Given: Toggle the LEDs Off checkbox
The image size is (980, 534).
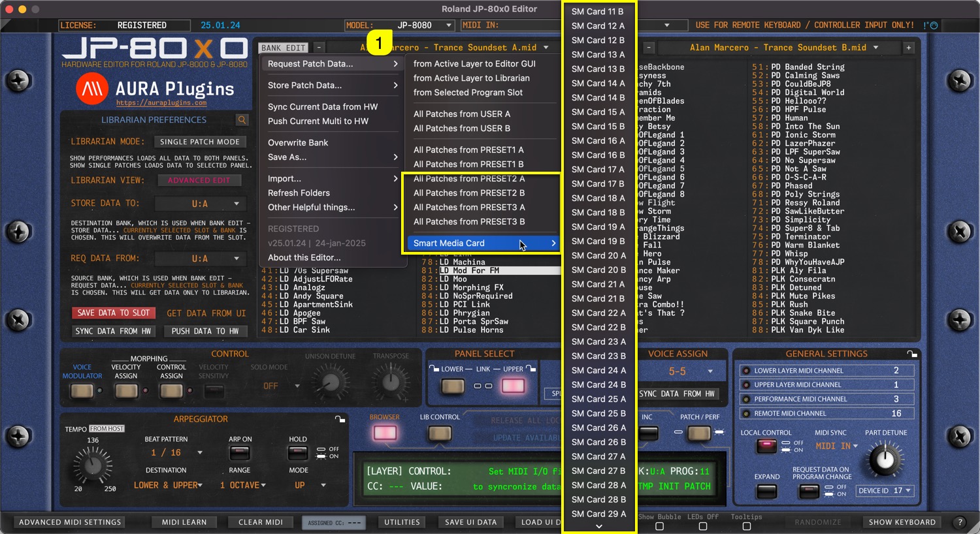Looking at the screenshot, I should 703,526.
